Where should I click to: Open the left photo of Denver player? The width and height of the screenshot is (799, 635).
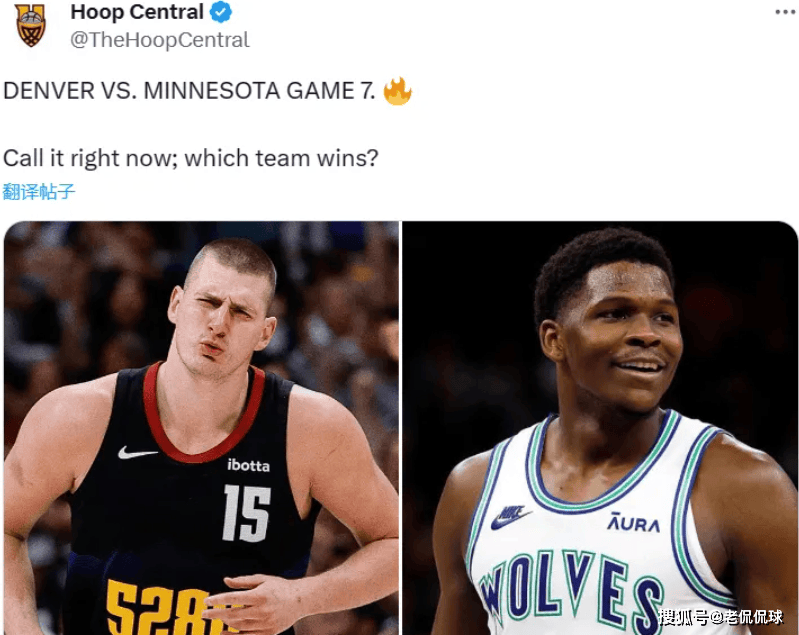pos(201,428)
